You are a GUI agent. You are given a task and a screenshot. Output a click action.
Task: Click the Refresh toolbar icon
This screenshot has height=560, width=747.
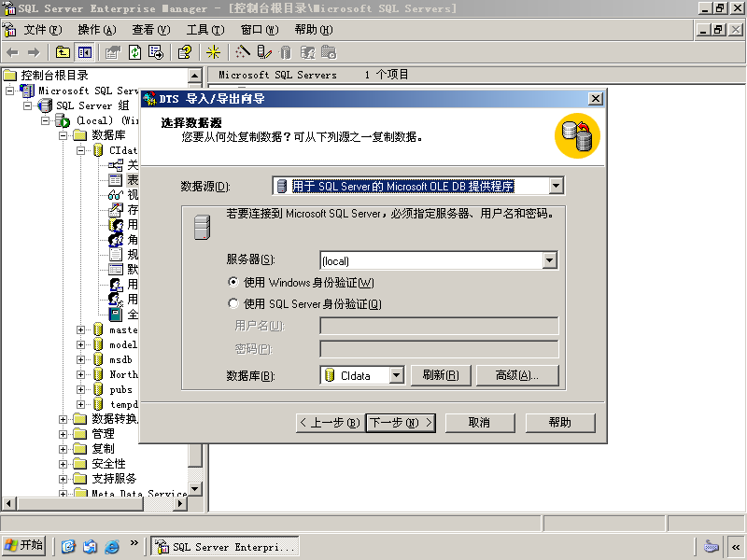click(x=134, y=52)
